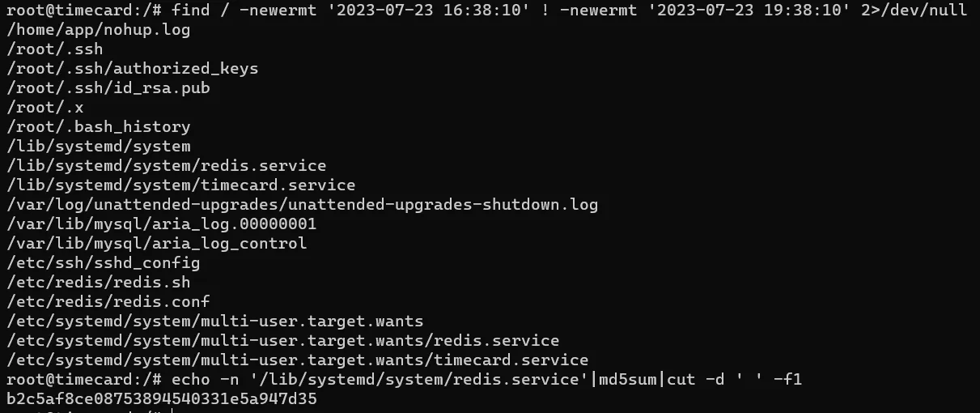Screen dimensions: 980x413
Task: Click the /root/.bash_history path
Action: (98, 126)
